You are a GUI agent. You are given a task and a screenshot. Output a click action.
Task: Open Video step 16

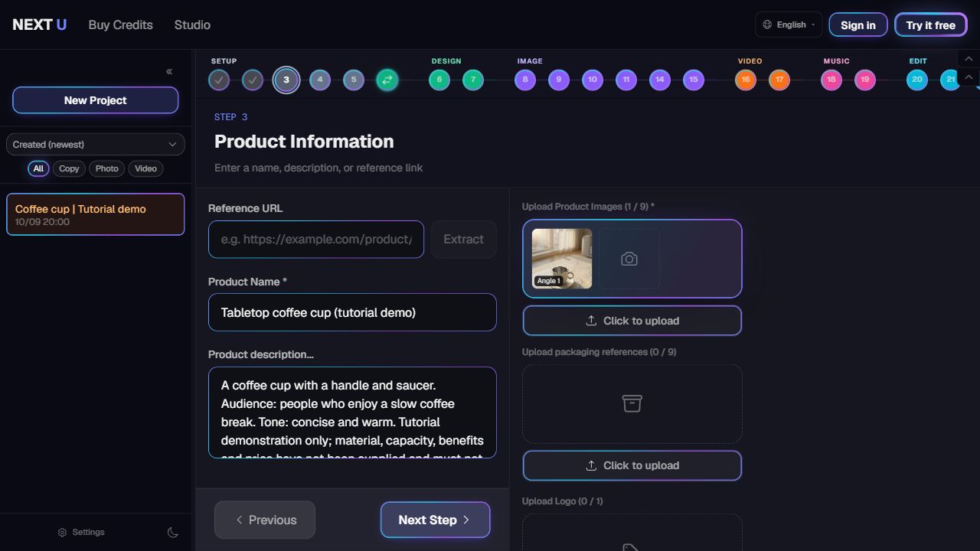click(x=746, y=80)
